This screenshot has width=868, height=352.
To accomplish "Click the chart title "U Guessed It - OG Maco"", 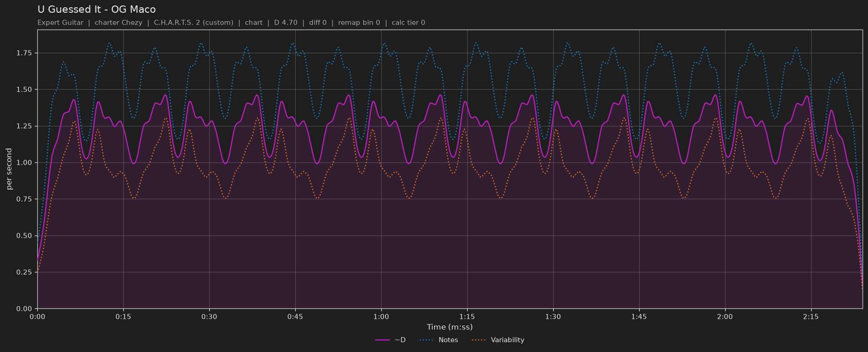I will tap(96, 10).
